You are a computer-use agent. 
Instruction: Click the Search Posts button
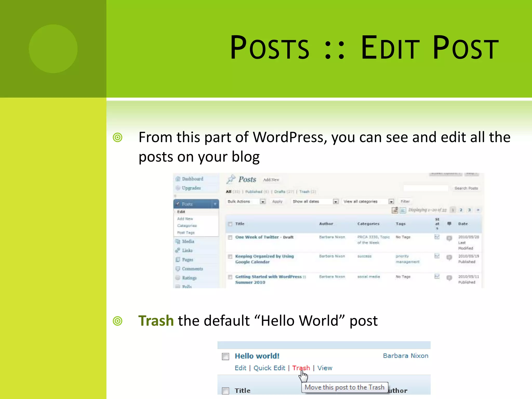466,188
